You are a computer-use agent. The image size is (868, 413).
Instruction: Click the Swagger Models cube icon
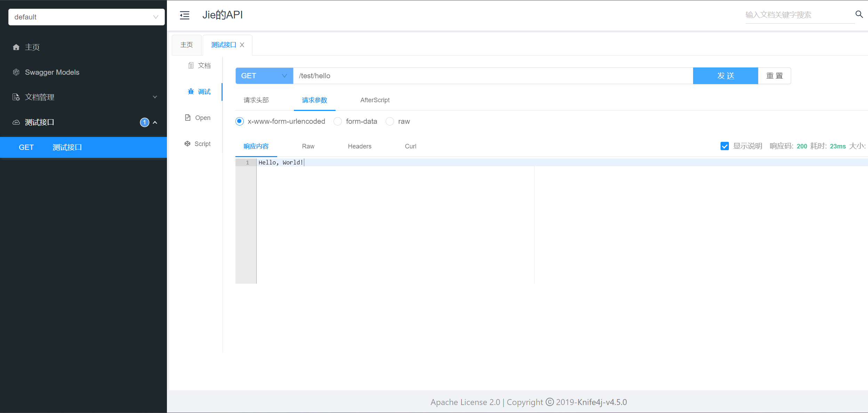coord(16,72)
